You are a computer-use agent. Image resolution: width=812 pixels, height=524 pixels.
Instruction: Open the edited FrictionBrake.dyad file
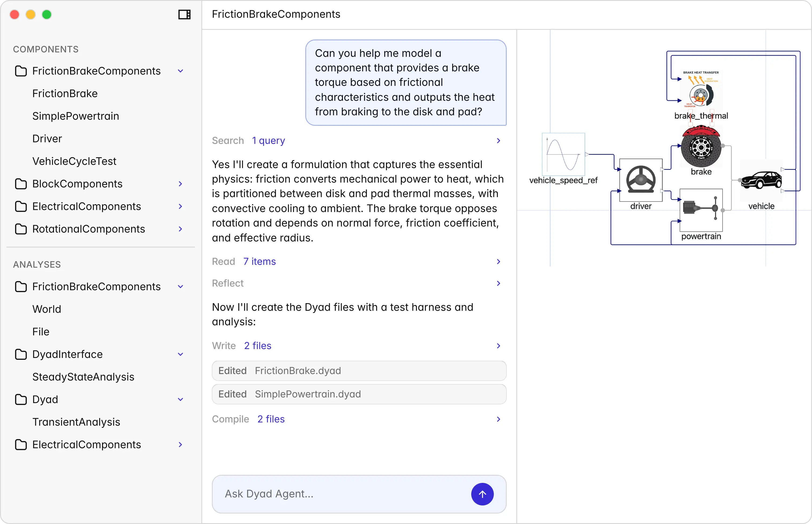[359, 371]
